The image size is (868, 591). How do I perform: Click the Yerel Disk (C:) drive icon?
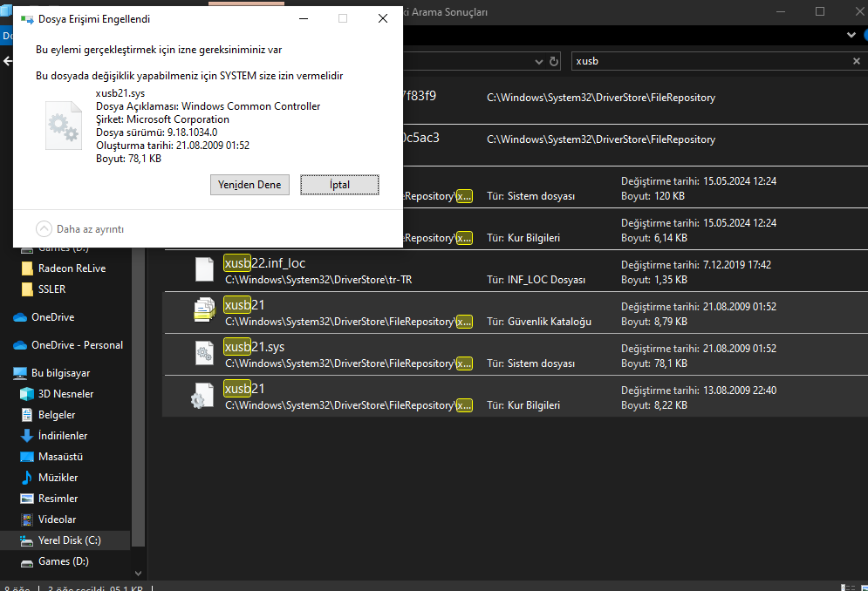pos(26,541)
